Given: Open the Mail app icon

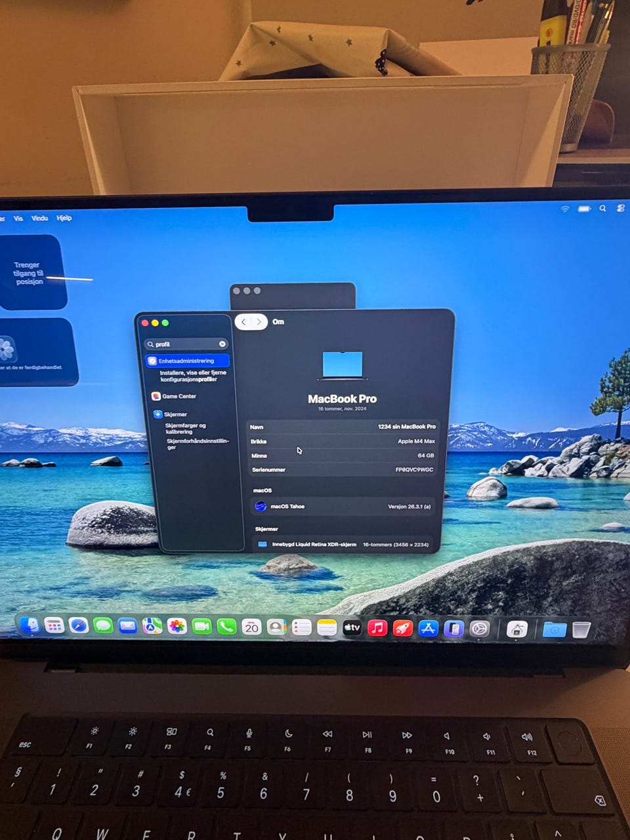Looking at the screenshot, I should (128, 627).
